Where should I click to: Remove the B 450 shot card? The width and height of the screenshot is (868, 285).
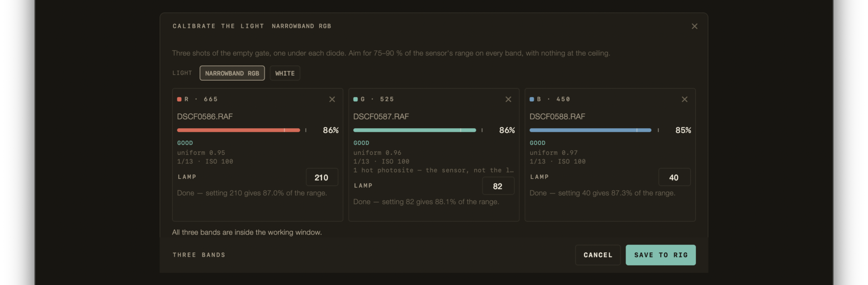pos(684,99)
